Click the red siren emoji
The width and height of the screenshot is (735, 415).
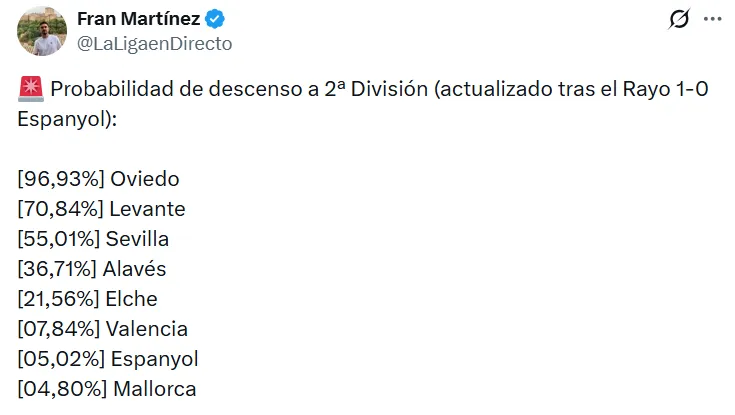tap(30, 91)
